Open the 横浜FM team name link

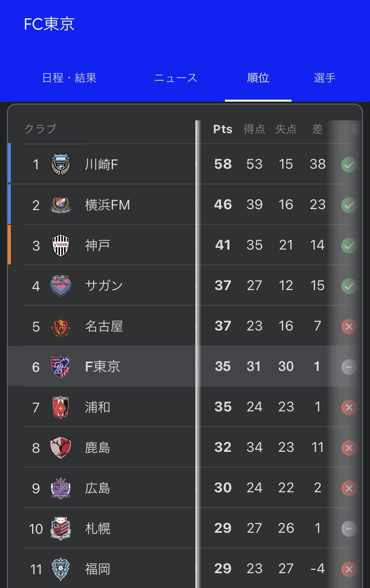(108, 205)
